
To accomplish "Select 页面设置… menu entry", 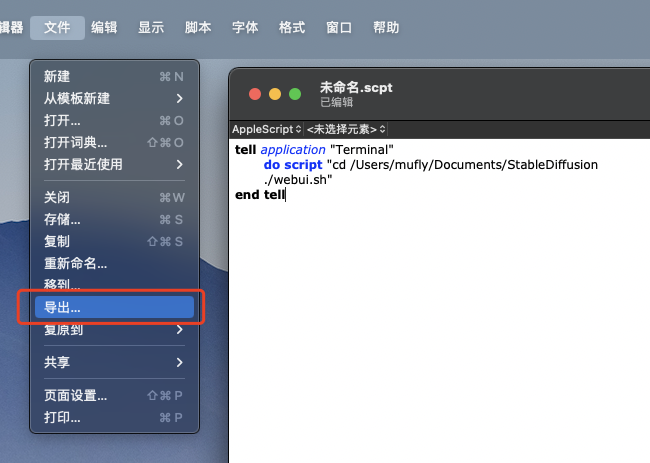I will pos(114,395).
